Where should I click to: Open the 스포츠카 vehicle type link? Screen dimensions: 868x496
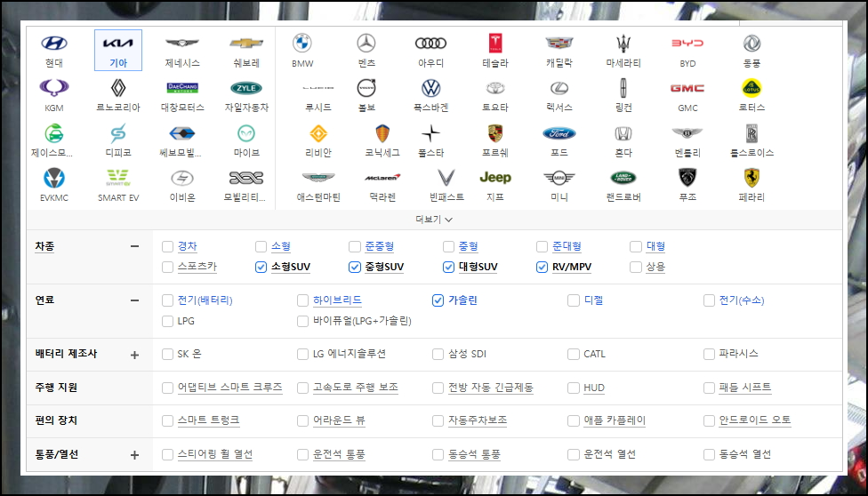click(x=197, y=267)
